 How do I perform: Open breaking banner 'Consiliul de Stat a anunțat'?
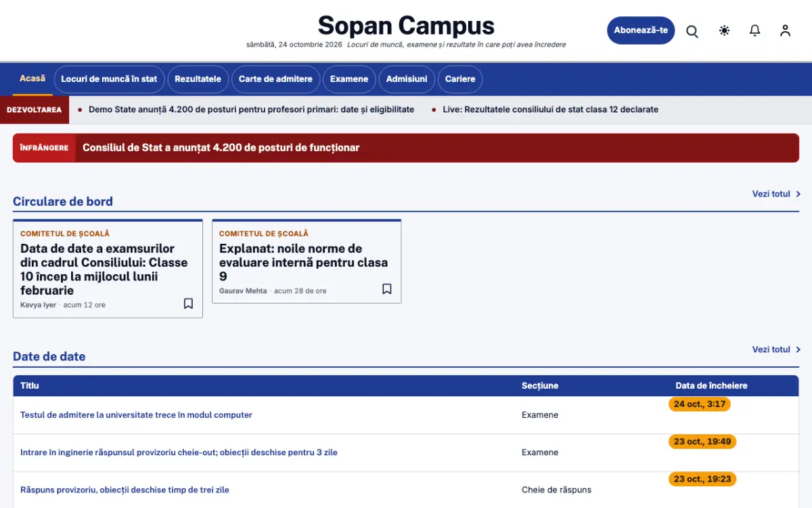click(221, 148)
